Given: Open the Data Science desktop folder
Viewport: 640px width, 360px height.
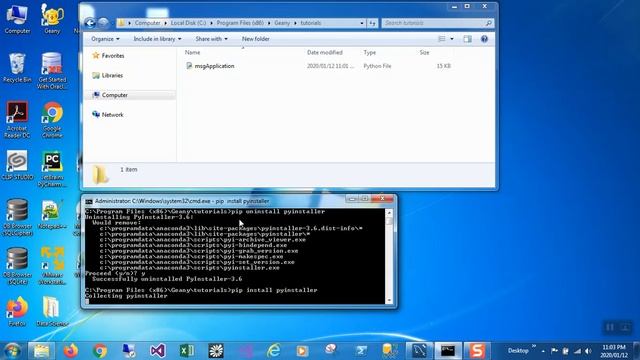Looking at the screenshot, I should coord(52,312).
